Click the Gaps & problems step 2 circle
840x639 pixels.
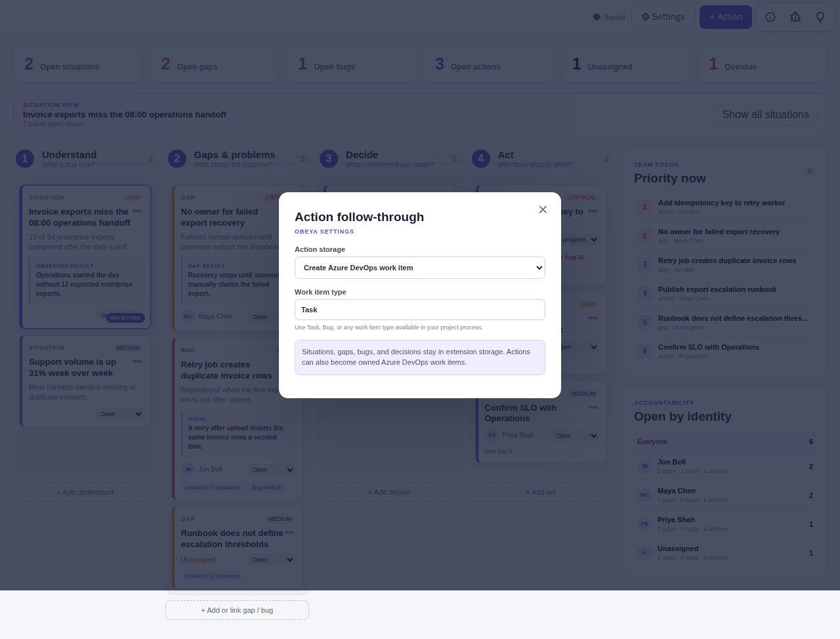point(177,159)
